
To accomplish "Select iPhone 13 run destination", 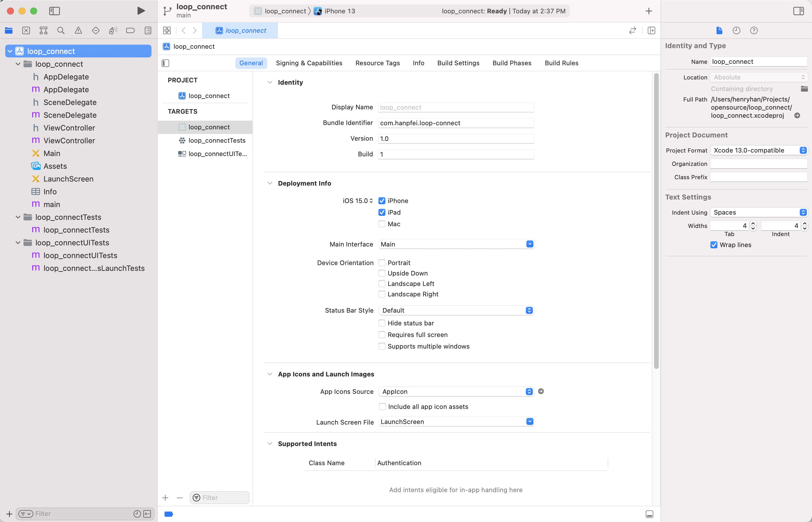I will pyautogui.click(x=334, y=11).
